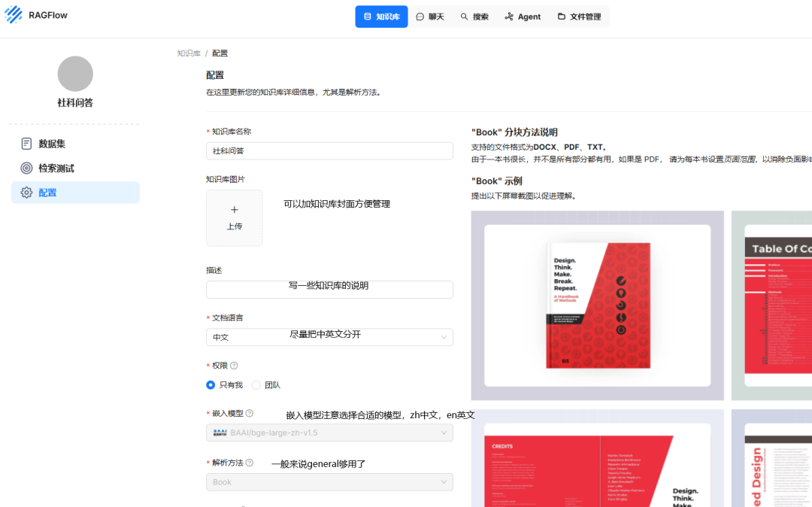Image resolution: width=812 pixels, height=507 pixels.
Task: Click the help icon next to 权限
Action: pyautogui.click(x=234, y=366)
